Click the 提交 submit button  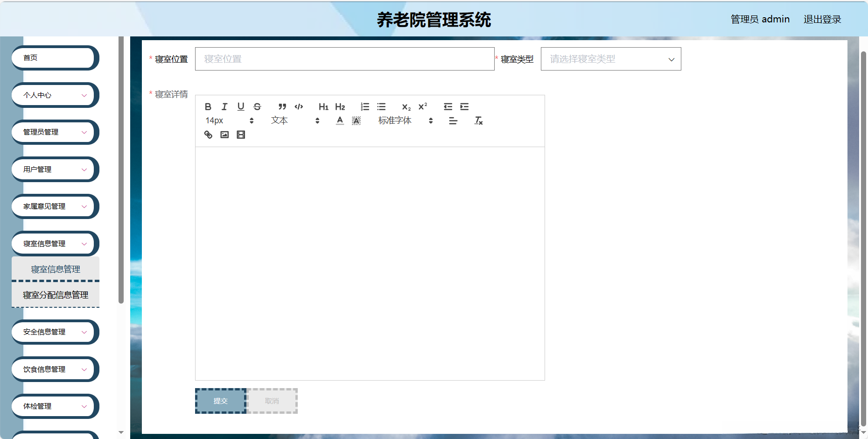click(x=220, y=400)
